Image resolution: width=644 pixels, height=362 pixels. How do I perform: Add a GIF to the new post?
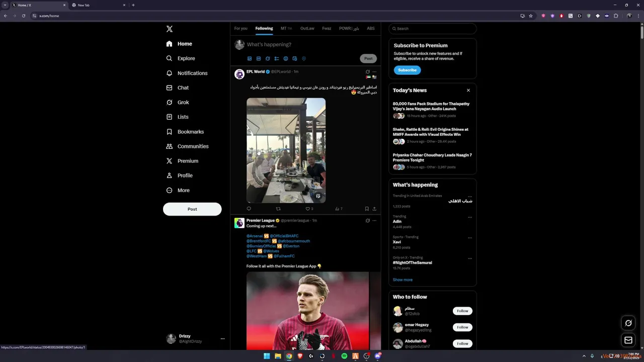tap(259, 59)
